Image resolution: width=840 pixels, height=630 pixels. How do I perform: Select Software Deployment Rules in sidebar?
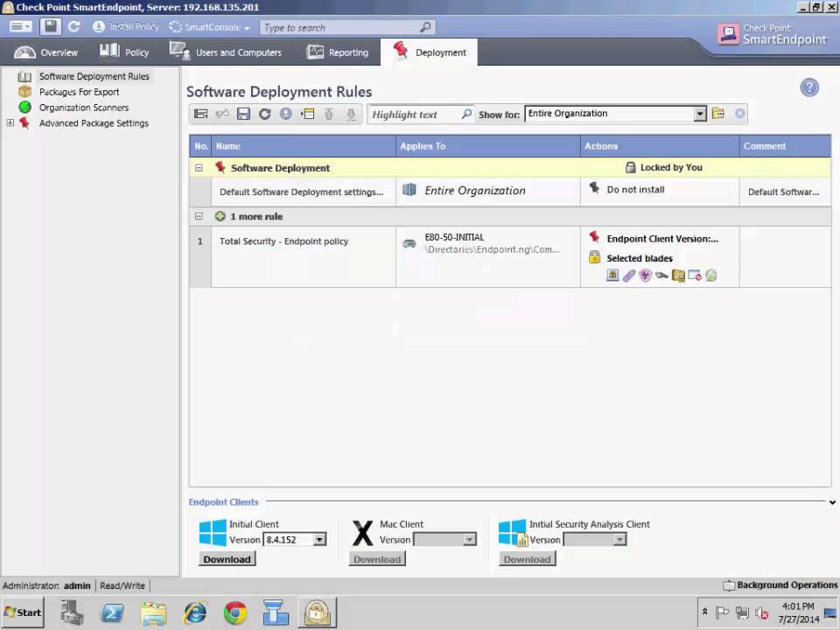point(94,77)
